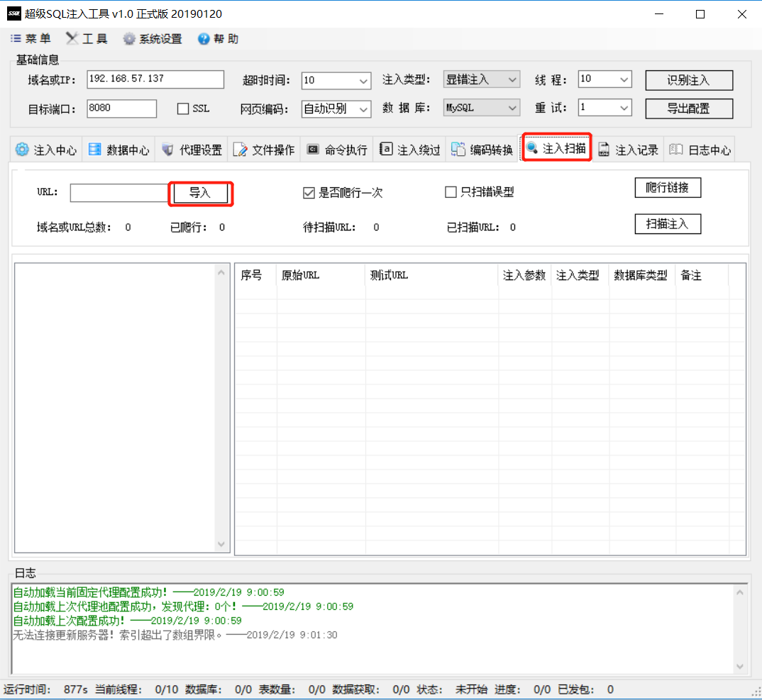Open the 菜单 menu icon
Viewport: 762px width, 700px height.
pyautogui.click(x=16, y=38)
